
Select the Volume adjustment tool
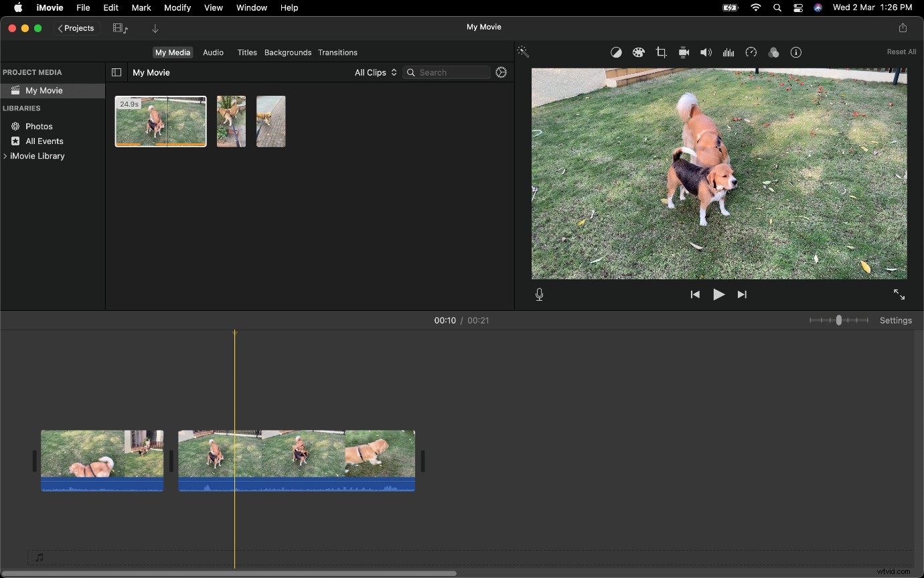point(706,52)
